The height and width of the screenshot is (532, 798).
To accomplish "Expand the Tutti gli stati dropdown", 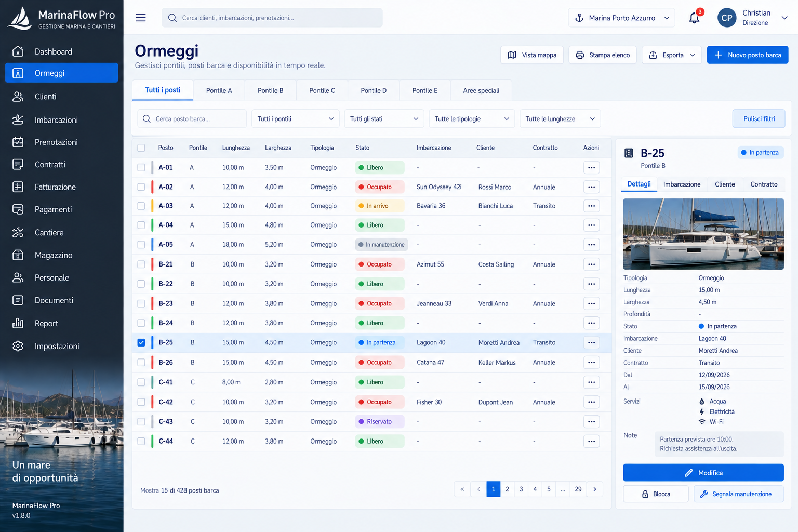I will 384,119.
